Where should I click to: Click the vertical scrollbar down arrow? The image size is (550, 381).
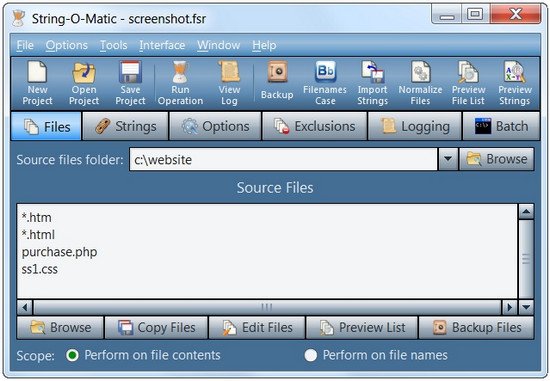coord(526,307)
